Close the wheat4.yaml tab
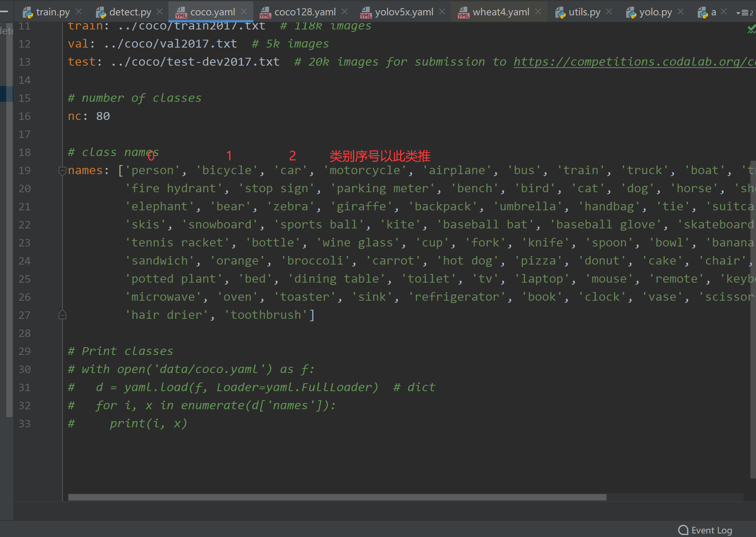 tap(538, 12)
